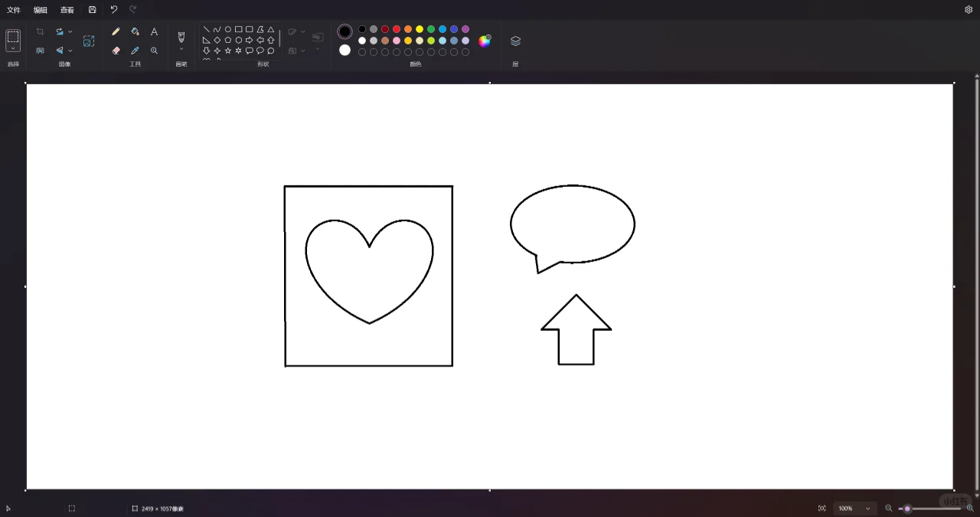The height and width of the screenshot is (517, 980).
Task: Select the Fill with color tool
Action: pos(135,31)
